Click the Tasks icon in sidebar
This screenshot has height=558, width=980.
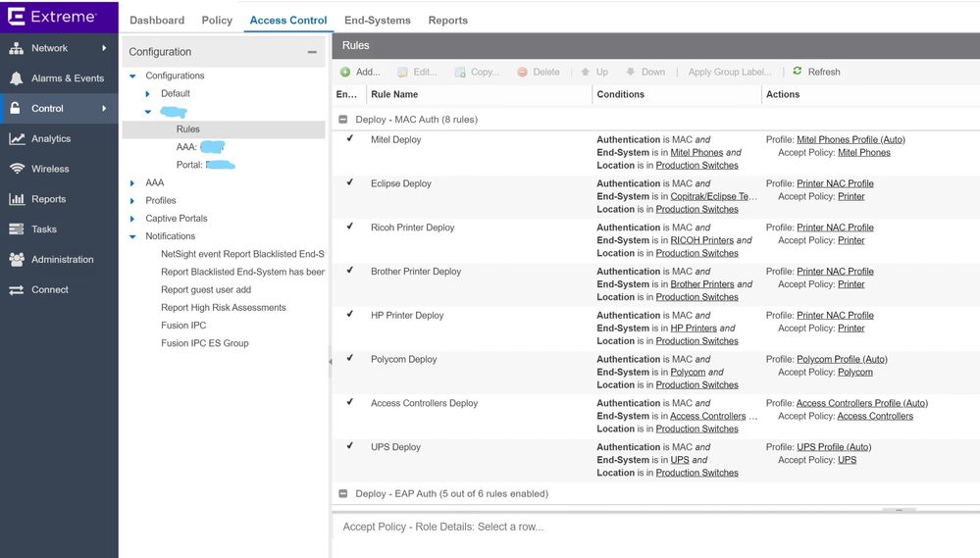[16, 229]
